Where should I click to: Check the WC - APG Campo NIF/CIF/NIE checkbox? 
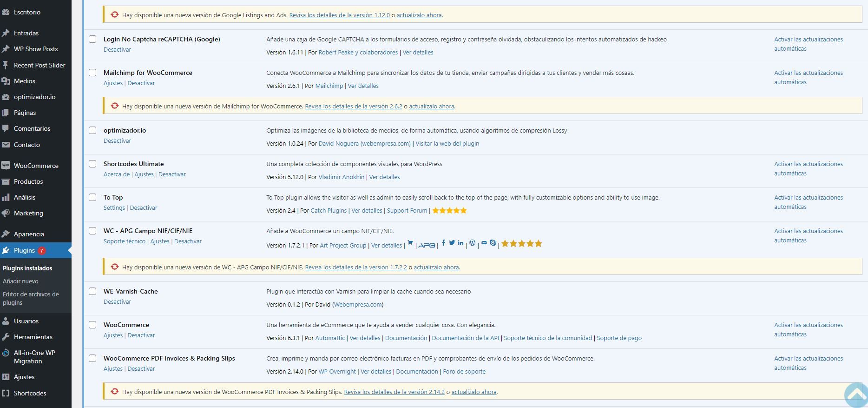pos(92,231)
